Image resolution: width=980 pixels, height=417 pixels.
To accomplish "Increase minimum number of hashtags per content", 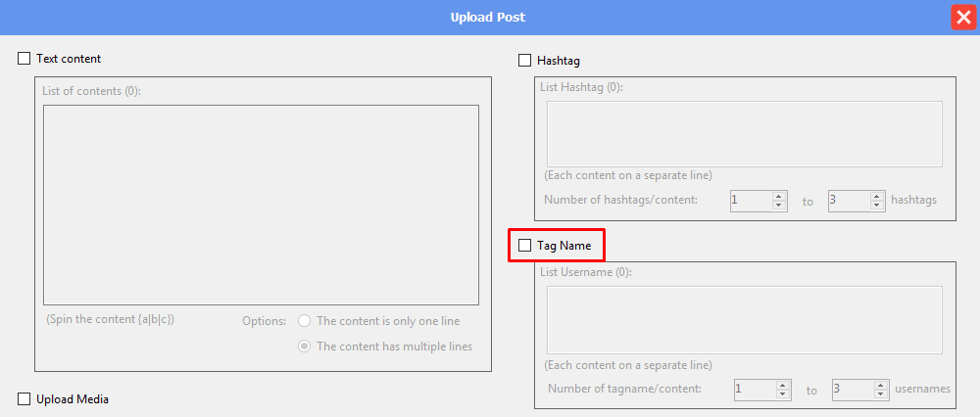I will [x=779, y=196].
